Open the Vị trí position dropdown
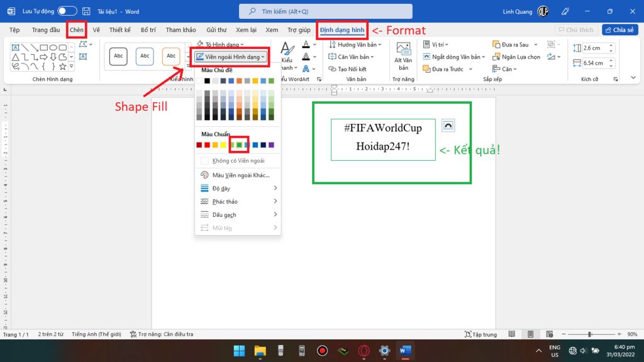Viewport: 644px width, 362px height. click(x=435, y=45)
